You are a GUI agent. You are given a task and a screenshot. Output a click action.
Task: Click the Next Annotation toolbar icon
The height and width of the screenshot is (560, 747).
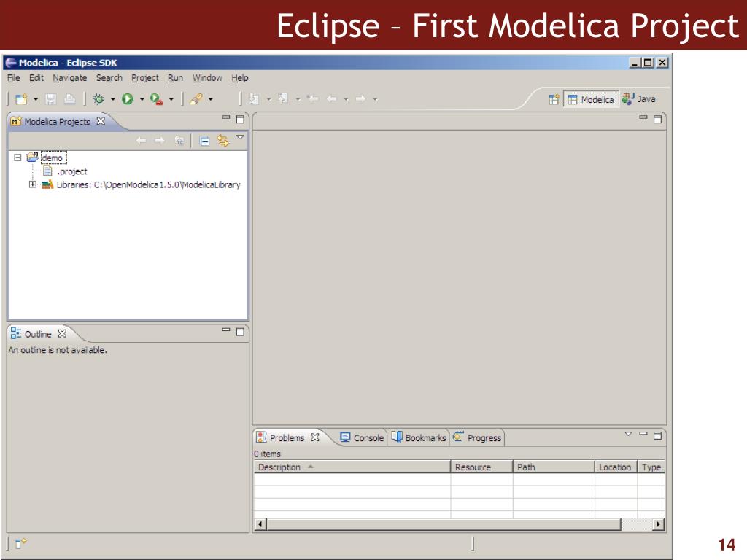tap(254, 99)
